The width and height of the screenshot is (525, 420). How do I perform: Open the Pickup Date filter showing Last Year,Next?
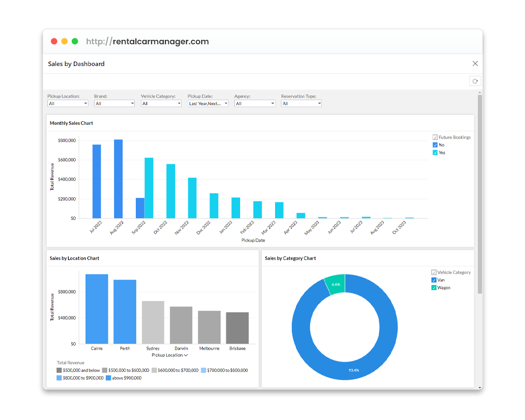click(208, 103)
